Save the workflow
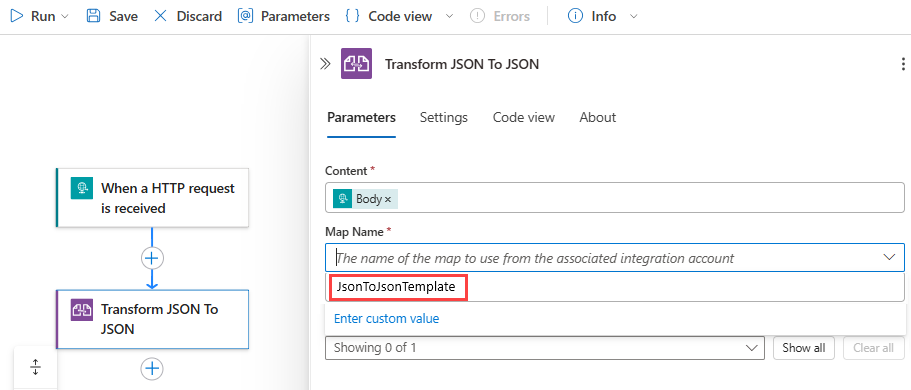The width and height of the screenshot is (911, 390). (112, 16)
